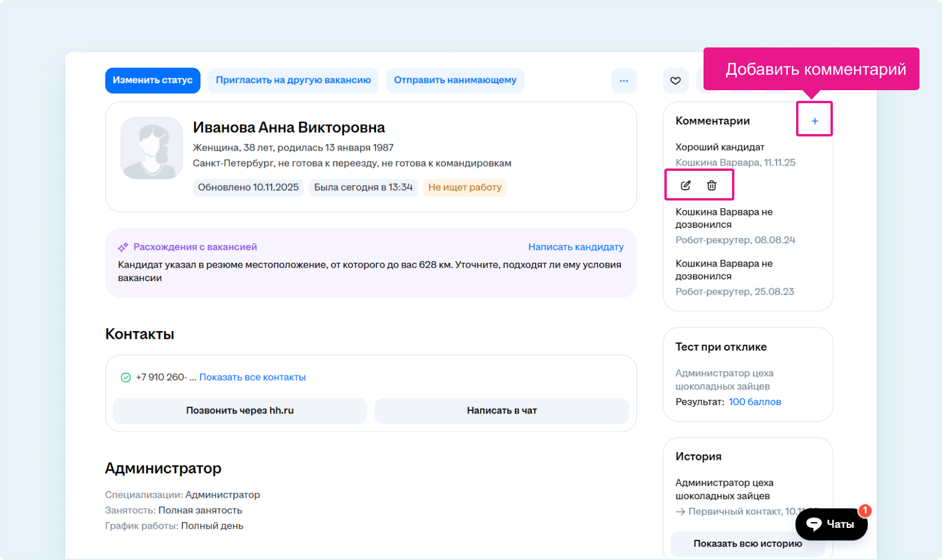This screenshot has width=942, height=560.
Task: Click the Не ищет работу status tag
Action: [x=464, y=187]
